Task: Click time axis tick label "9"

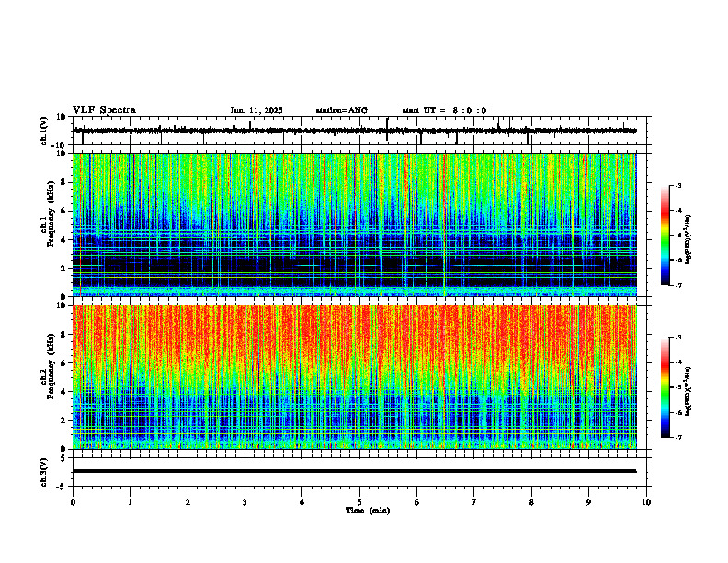Action: coord(588,502)
